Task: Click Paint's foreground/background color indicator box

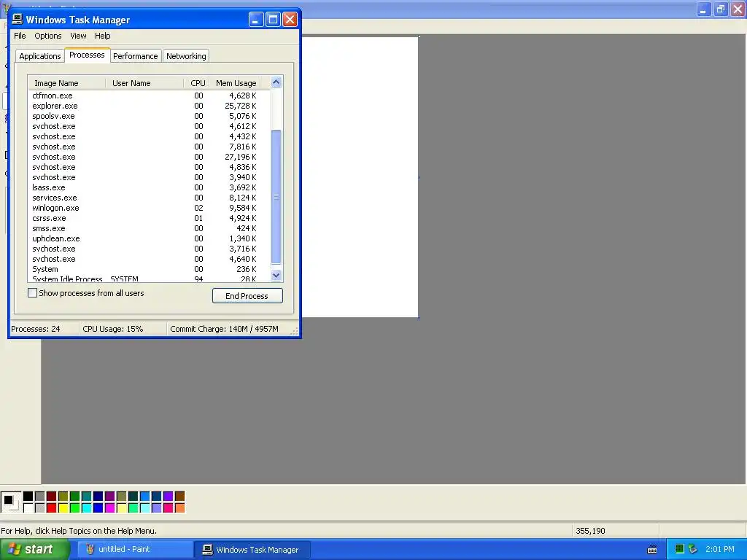Action: pos(11,502)
